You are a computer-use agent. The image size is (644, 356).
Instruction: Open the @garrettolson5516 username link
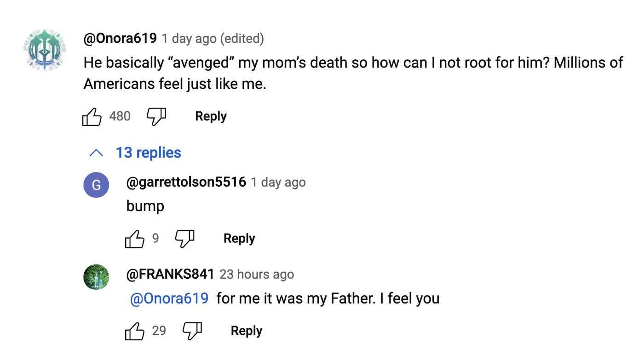pos(186,182)
